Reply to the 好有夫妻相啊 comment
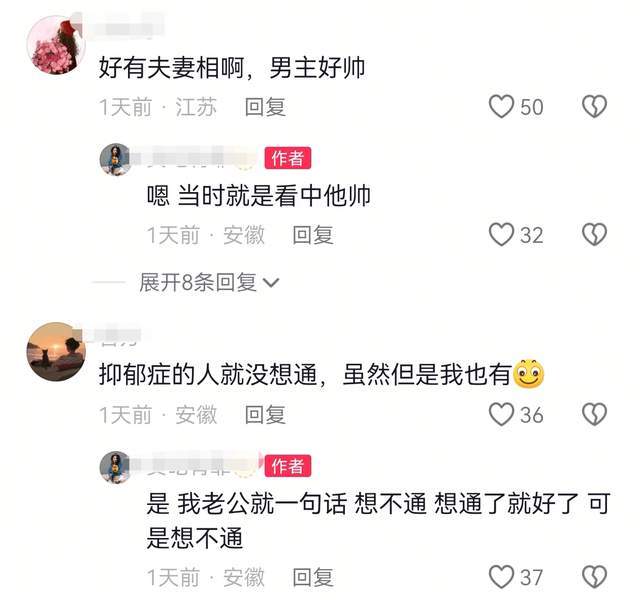This screenshot has height=600, width=640. pos(265,107)
